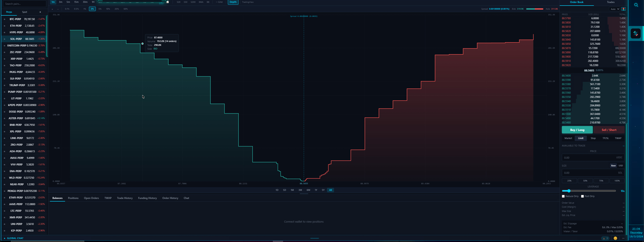
Task: Select the 5% depth range button
Action: (x=100, y=9)
